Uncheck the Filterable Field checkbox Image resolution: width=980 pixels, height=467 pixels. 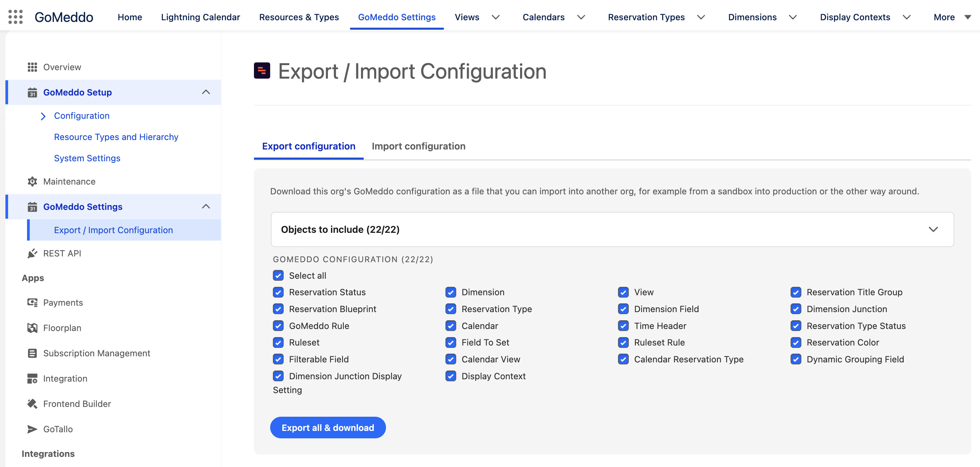point(278,359)
